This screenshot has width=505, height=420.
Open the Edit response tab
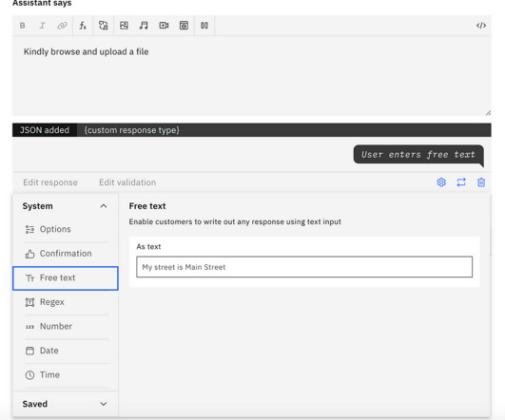(x=50, y=182)
